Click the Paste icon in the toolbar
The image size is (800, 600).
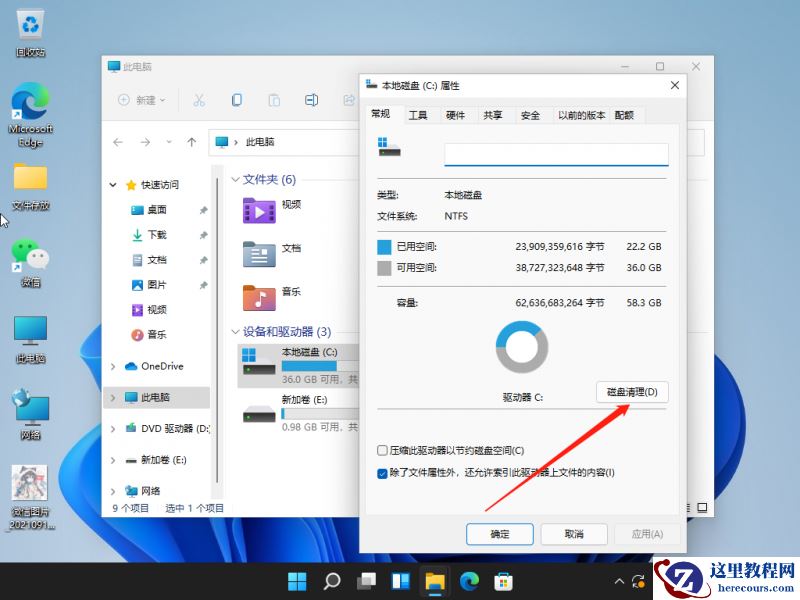(277, 100)
